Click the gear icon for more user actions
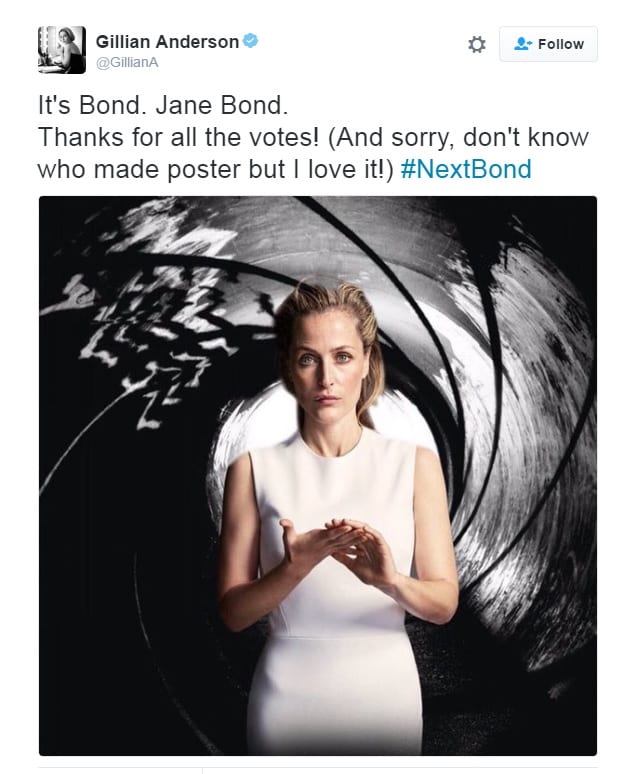The image size is (637, 774). pyautogui.click(x=477, y=44)
